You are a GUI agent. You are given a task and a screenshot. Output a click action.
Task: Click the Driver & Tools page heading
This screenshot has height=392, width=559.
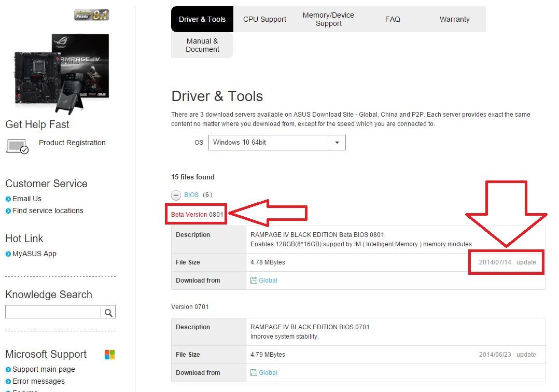coord(217,96)
